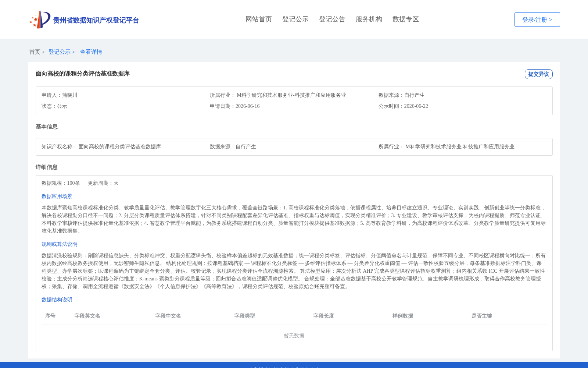
Task: Click the 基本信息 section heading
Action: click(47, 127)
